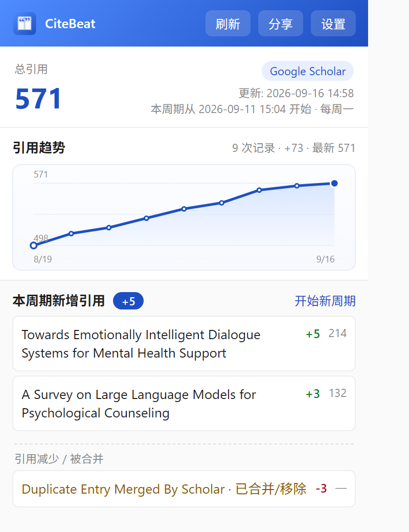This screenshot has height=532, width=409.
Task: Click the Google Scholar badge
Action: point(308,71)
